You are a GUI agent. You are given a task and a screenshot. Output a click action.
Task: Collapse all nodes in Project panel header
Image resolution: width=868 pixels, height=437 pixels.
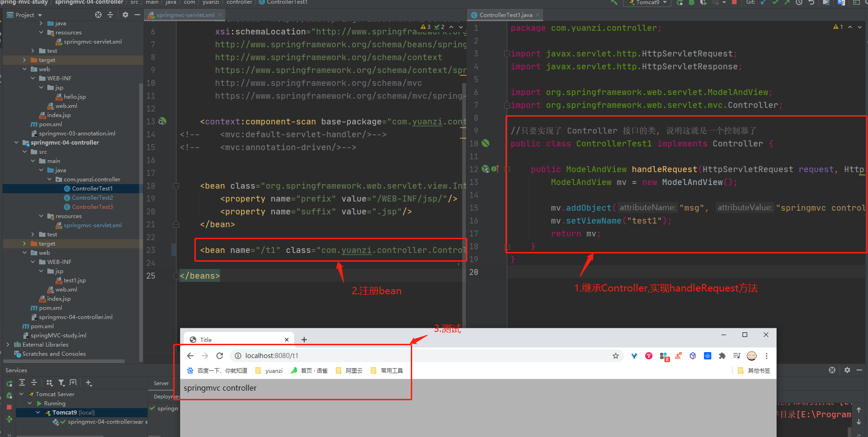[x=110, y=15]
